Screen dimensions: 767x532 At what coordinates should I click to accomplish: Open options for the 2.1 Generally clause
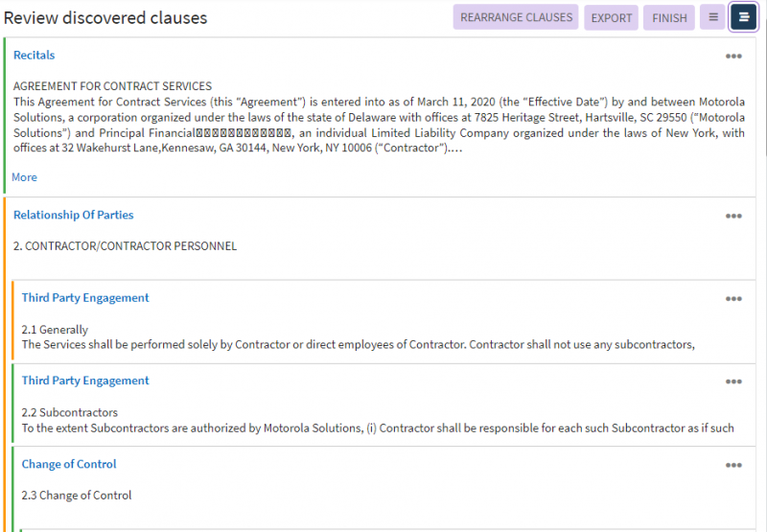click(733, 298)
